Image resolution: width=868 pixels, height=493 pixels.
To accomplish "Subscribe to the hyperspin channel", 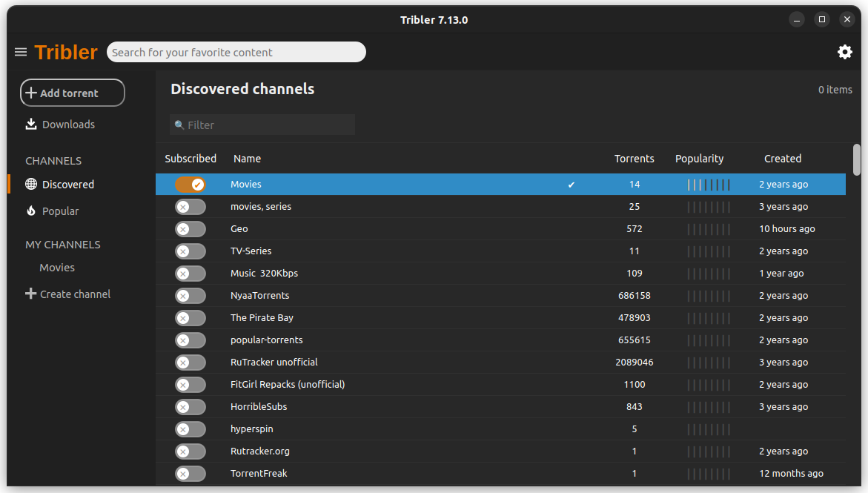I will (191, 429).
